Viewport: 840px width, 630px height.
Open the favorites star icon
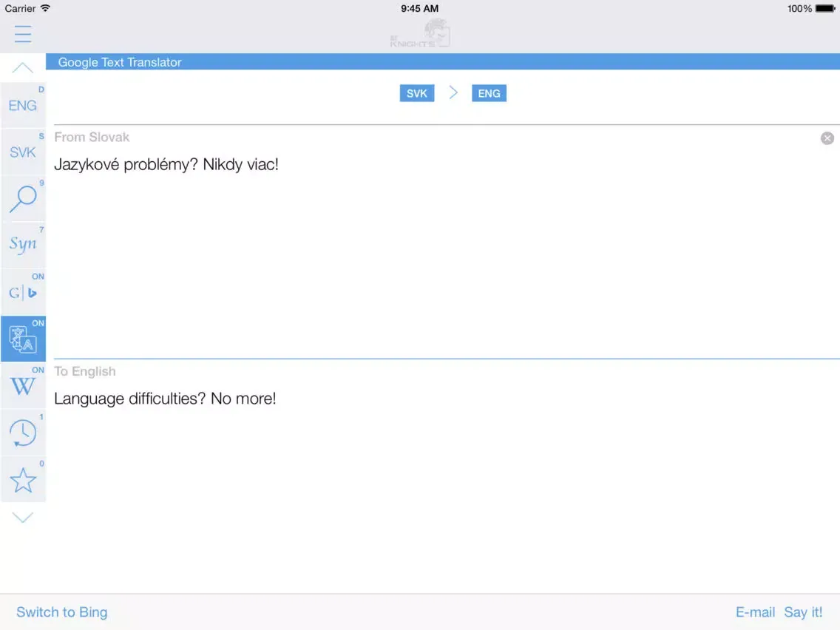[23, 480]
